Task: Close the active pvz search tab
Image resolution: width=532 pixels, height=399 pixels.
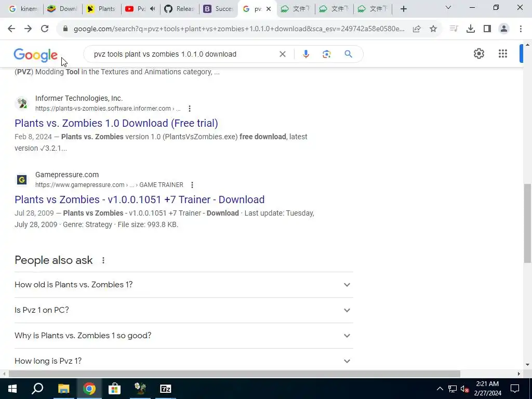Action: point(269,9)
